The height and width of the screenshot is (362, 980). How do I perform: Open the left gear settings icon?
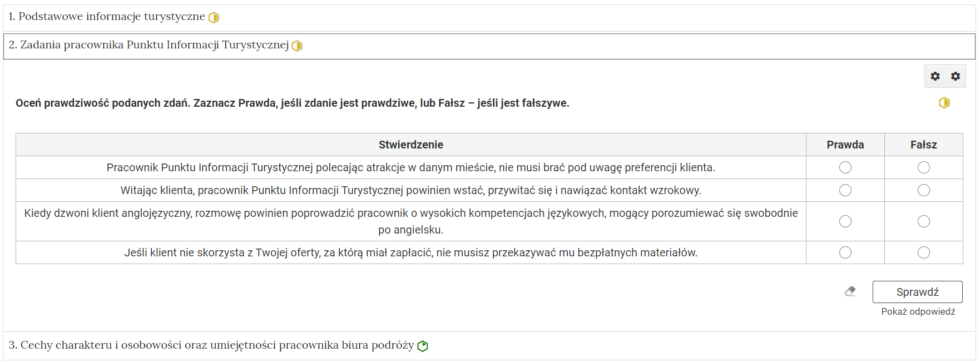tap(936, 76)
